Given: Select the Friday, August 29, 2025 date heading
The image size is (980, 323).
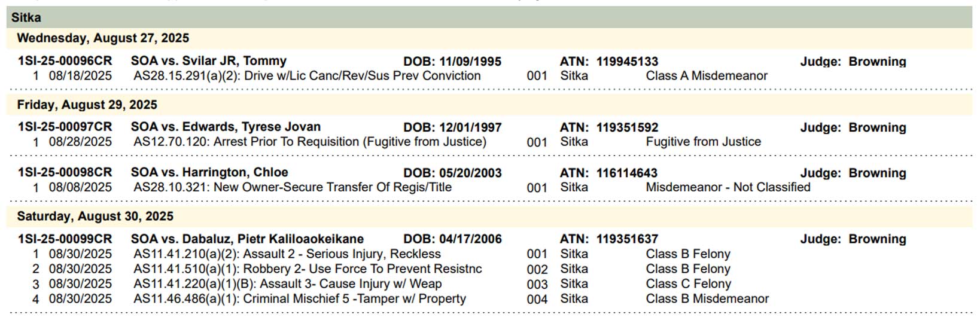Looking at the screenshot, I should (87, 105).
